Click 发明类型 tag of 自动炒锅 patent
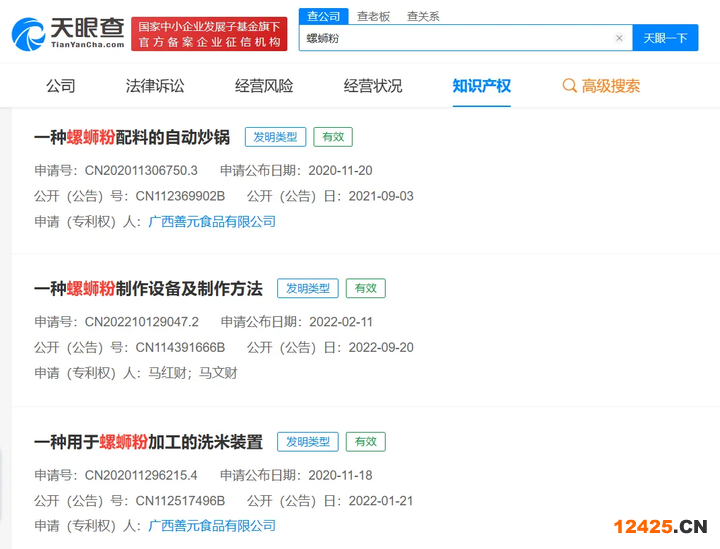720x549 pixels. [276, 137]
